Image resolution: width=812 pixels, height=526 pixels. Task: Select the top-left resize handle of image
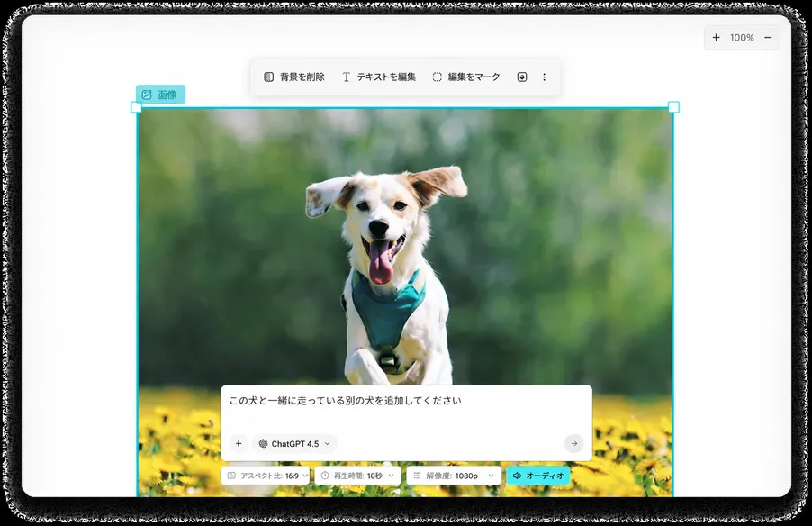tap(136, 107)
